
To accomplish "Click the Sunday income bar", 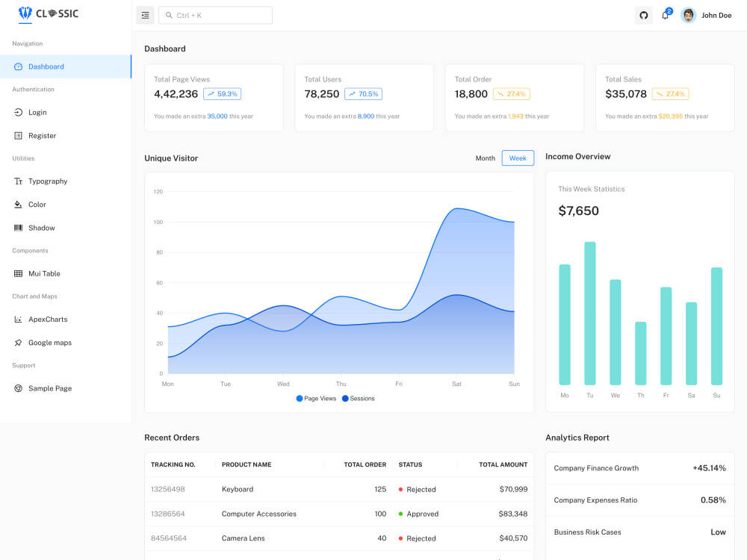I will 716,326.
